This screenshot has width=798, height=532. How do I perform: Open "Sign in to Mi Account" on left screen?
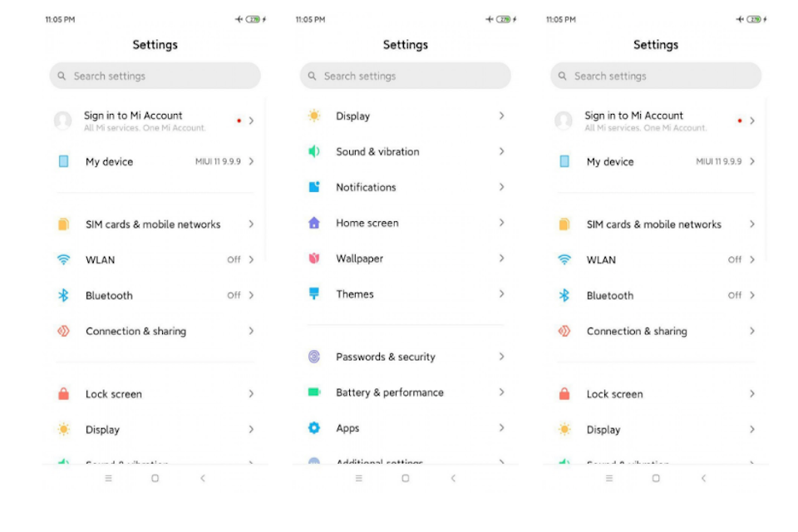[133, 116]
